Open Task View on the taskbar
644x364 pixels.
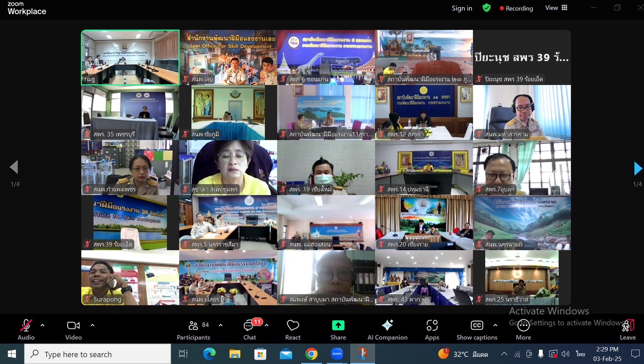coord(183,354)
